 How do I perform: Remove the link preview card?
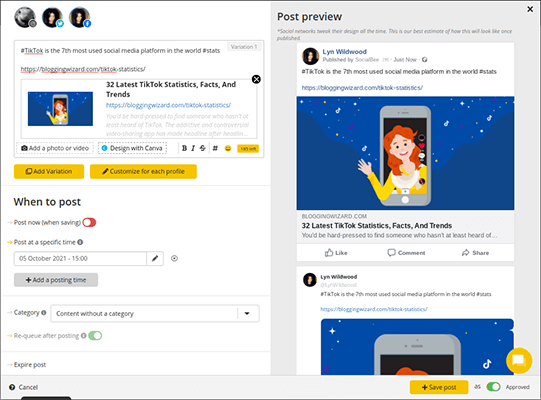(x=256, y=79)
